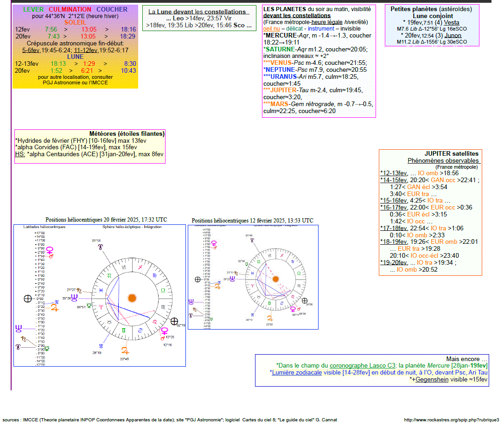Click the green '*SATURNE' planet entry
This screenshot has width=504, height=426.
click(279, 49)
